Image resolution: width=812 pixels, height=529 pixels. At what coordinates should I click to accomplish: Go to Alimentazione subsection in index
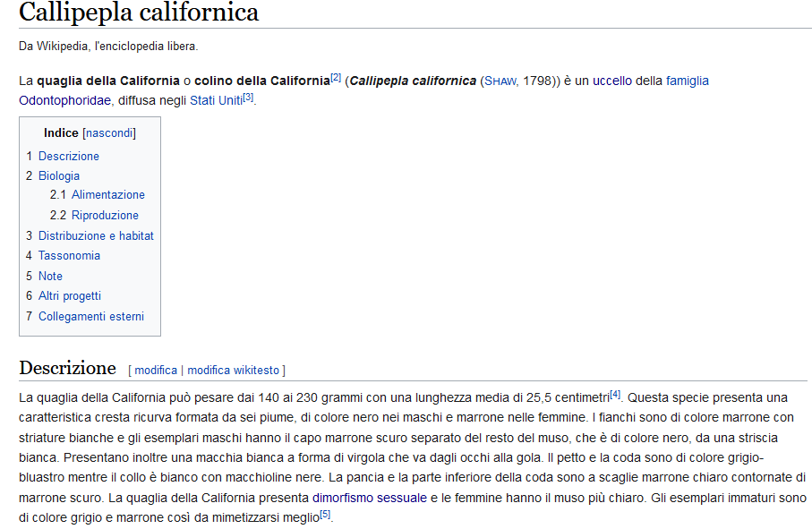tap(107, 195)
